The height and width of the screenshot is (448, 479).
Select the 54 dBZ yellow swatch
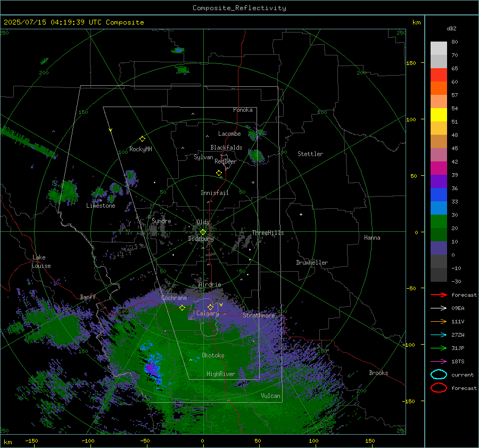439,115
